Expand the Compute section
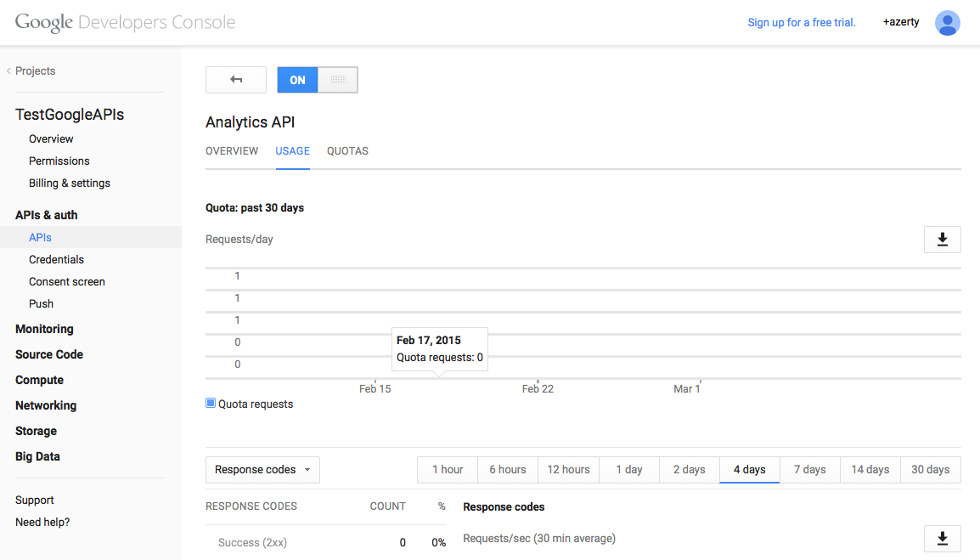This screenshot has width=980, height=560. click(x=39, y=380)
